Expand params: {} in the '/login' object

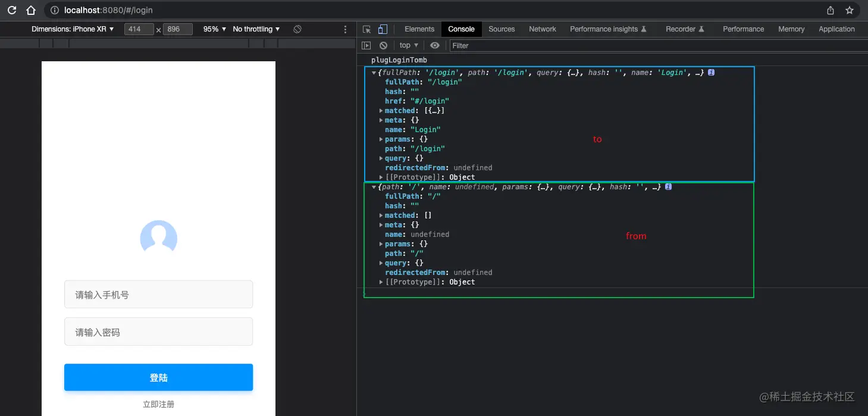[381, 139]
